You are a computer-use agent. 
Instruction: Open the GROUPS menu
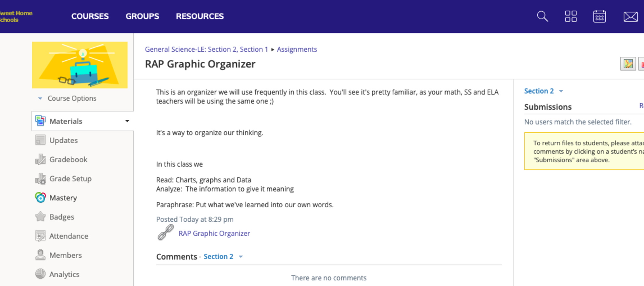coord(142,16)
